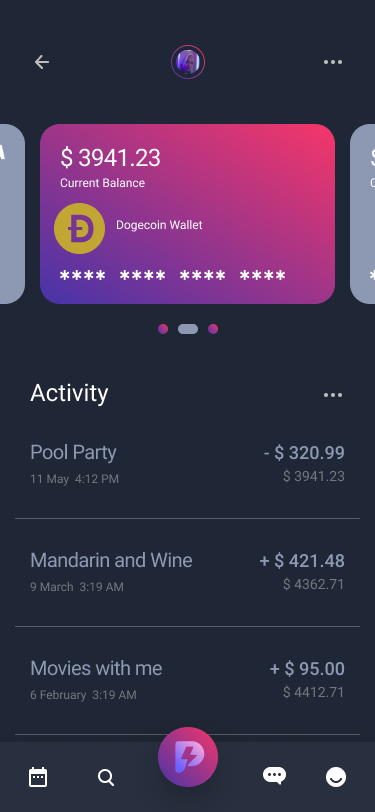Screen dimensions: 375x812
Task: Click the yellow Dogecoin logo icon
Action: (x=79, y=228)
